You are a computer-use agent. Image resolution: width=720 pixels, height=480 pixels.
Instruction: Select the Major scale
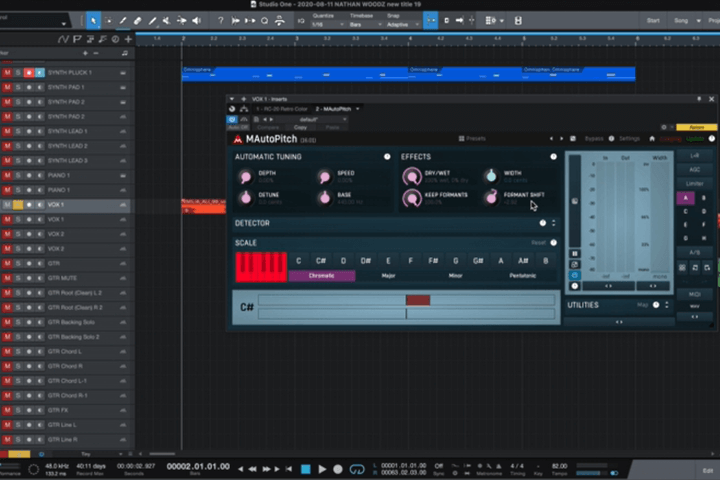[388, 276]
